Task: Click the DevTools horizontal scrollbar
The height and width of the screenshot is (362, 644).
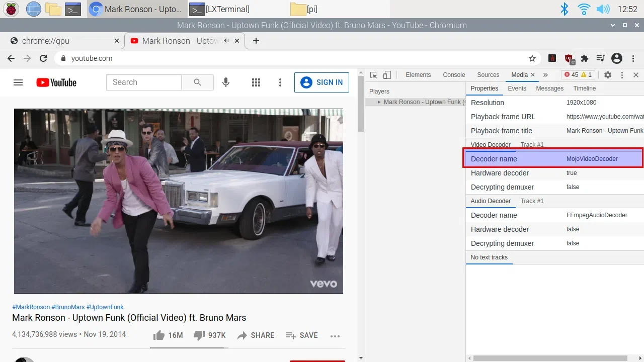Action: pos(550,358)
